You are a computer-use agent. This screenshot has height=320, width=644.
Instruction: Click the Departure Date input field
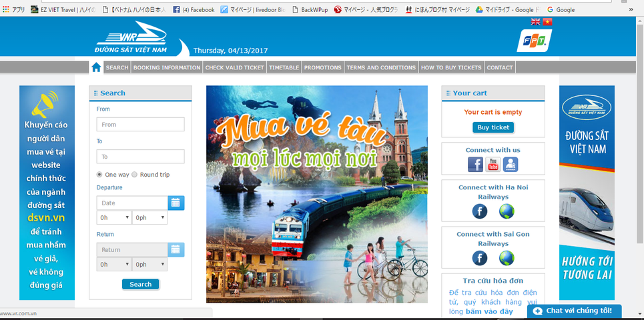click(132, 203)
